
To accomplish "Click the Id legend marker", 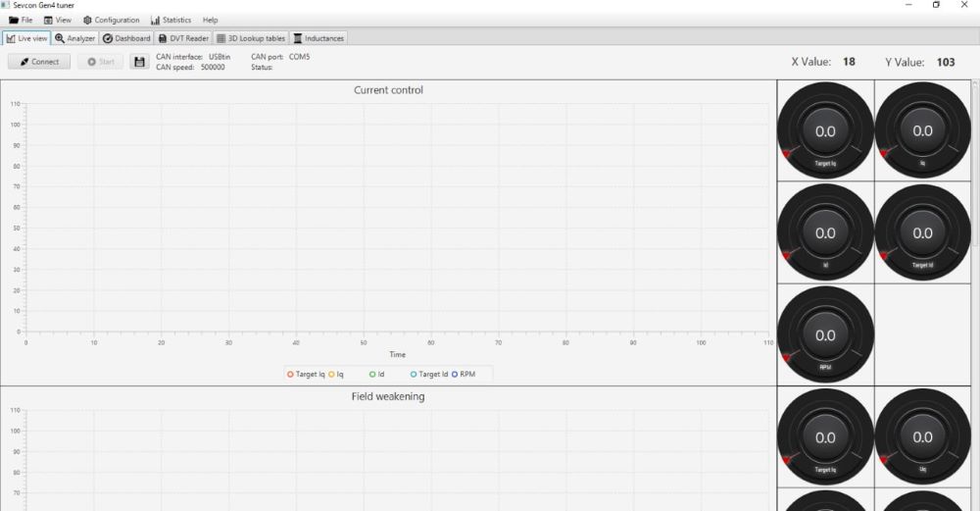I will point(371,374).
